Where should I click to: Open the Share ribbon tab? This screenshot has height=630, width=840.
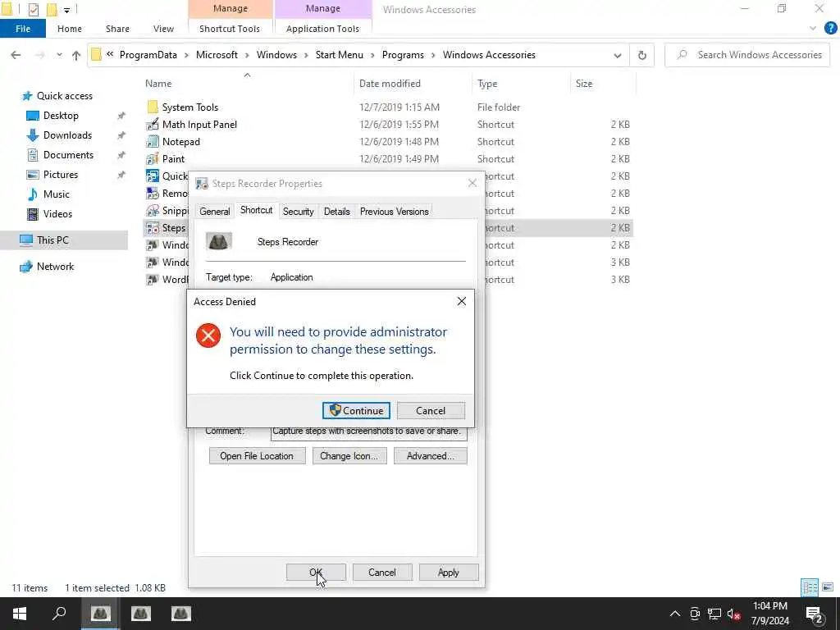pyautogui.click(x=117, y=29)
